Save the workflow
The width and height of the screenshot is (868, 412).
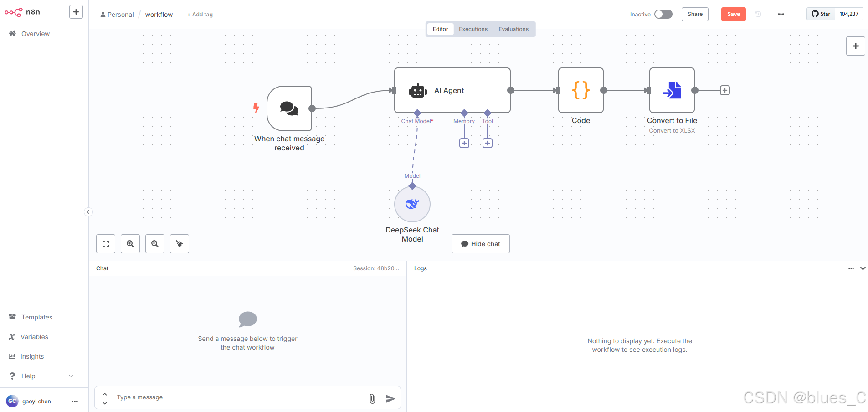(734, 14)
